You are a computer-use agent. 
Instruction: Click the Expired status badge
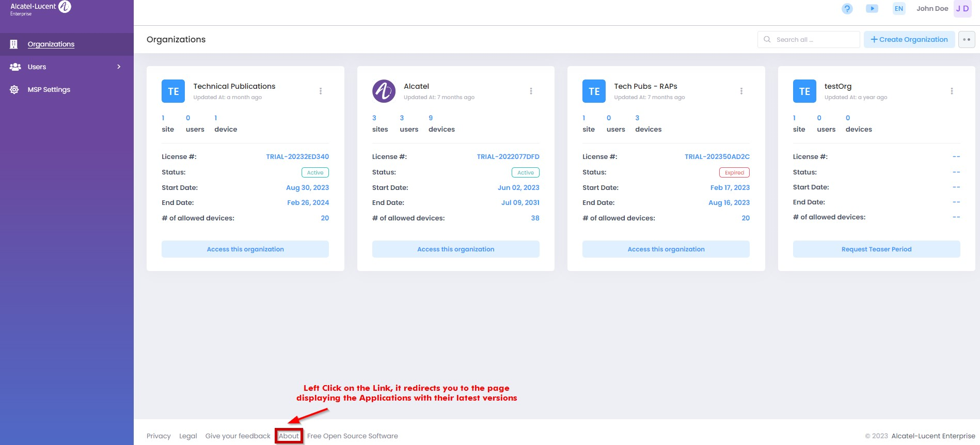pos(734,172)
